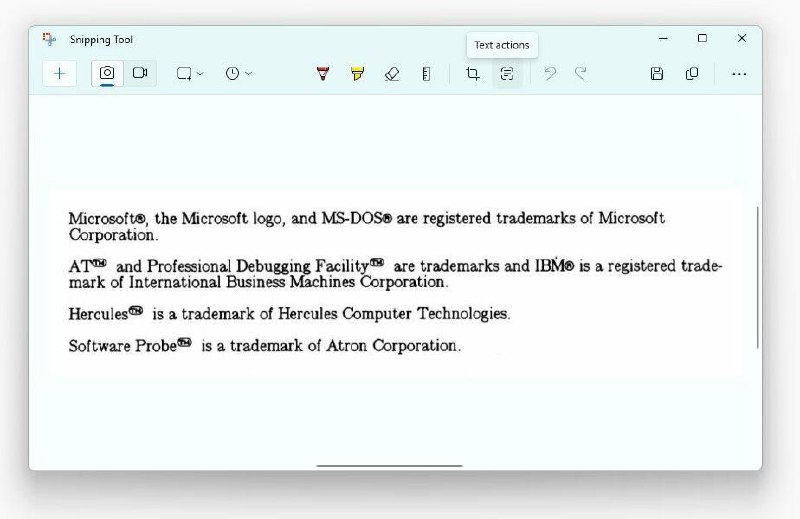Copy the snip to clipboard
The width and height of the screenshot is (800, 519).
click(692, 74)
